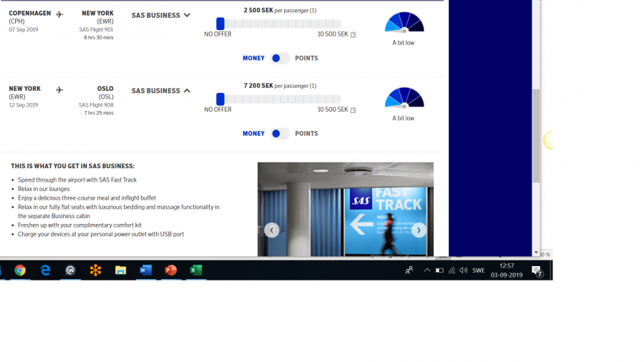Image resolution: width=644 pixels, height=362 pixels.
Task: Open File Explorer from the taskbar
Action: [120, 270]
